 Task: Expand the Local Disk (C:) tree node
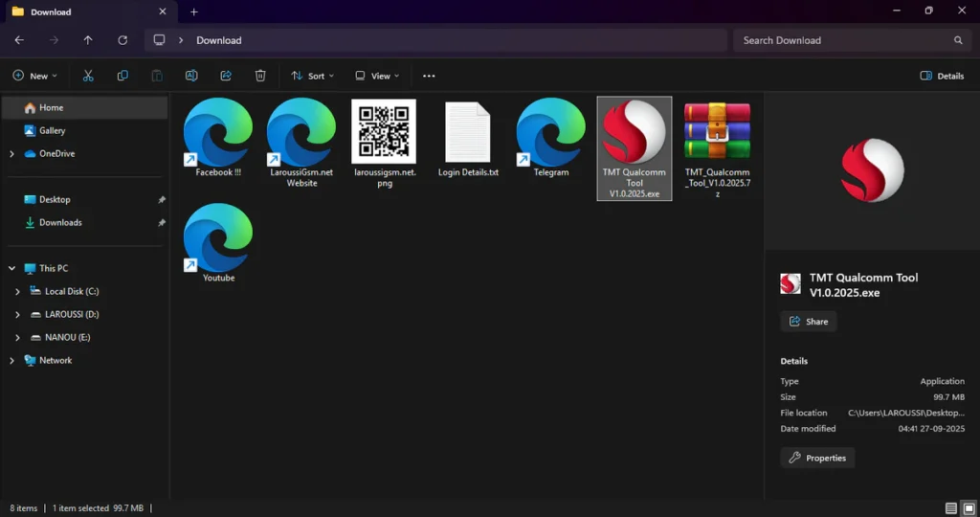[18, 291]
